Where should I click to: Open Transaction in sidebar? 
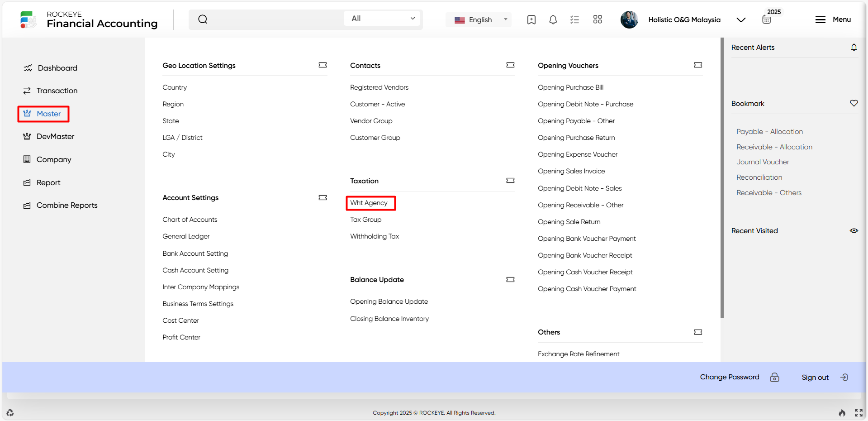(x=50, y=91)
